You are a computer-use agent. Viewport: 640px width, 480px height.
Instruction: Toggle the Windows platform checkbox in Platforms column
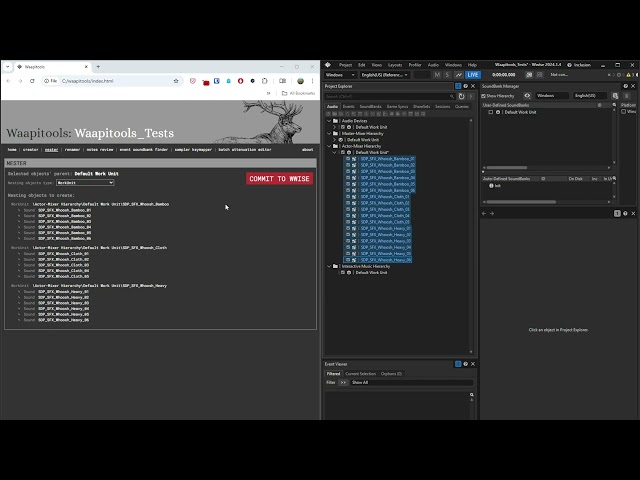pyautogui.click(x=625, y=112)
